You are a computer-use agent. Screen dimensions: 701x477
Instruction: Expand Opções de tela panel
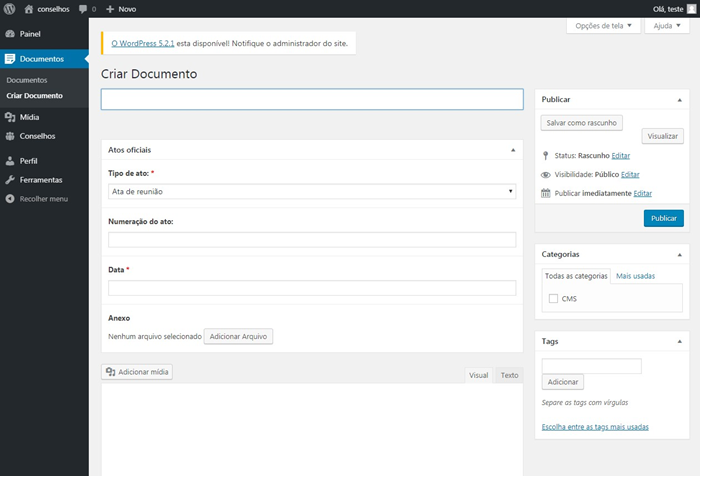[x=604, y=26]
